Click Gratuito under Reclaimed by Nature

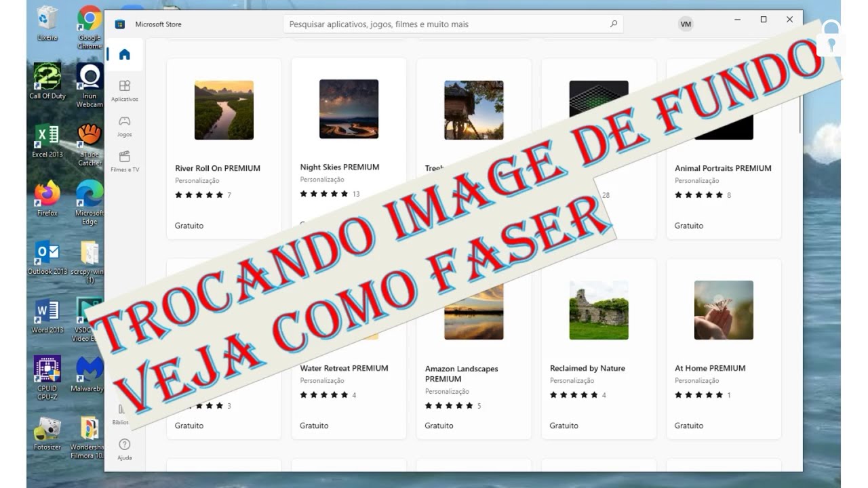coord(564,426)
